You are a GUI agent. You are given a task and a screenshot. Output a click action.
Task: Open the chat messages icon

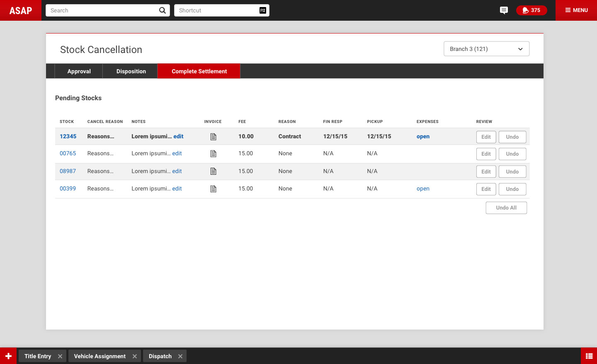504,10
